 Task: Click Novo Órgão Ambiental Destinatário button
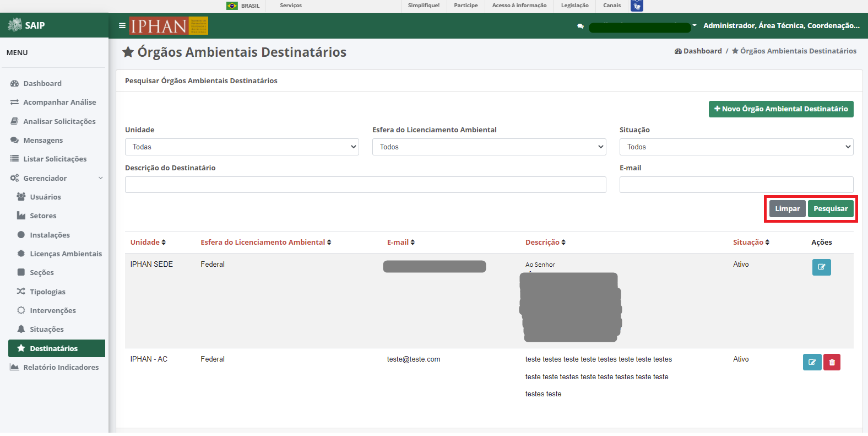click(781, 109)
